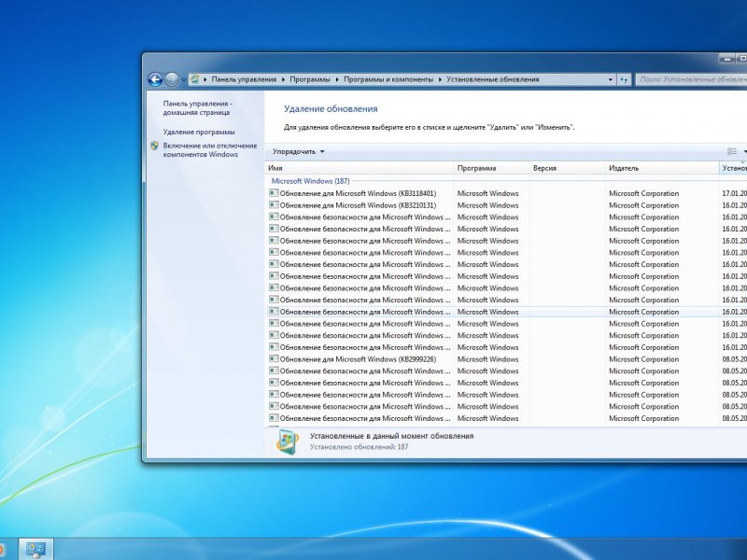
Task: Click icon of KB3210131 update
Action: pyautogui.click(x=274, y=204)
